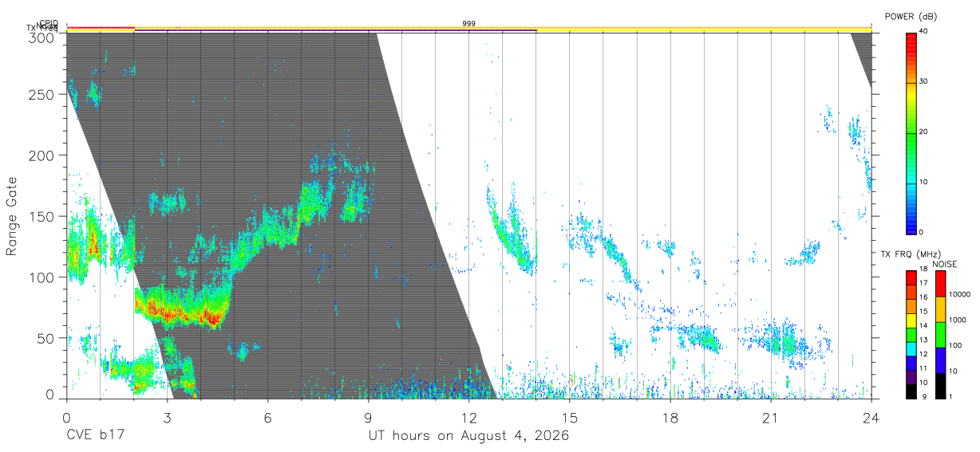Click the 30 label on POWER scale

[x=923, y=82]
